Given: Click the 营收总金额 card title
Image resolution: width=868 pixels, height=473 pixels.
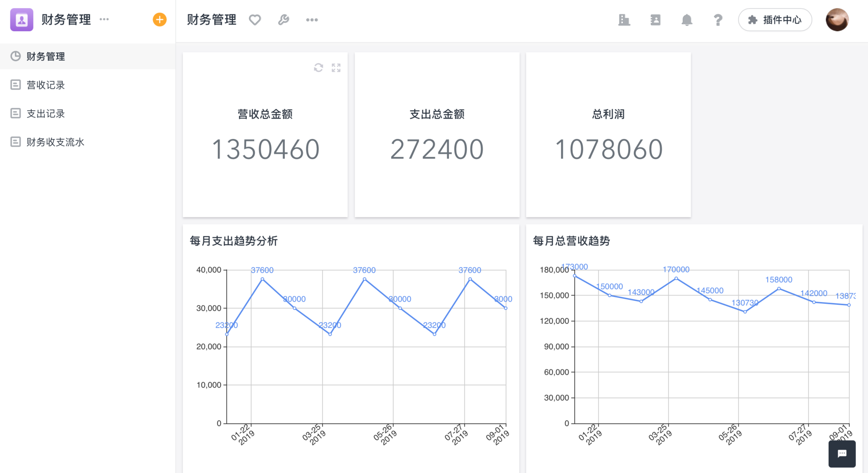Looking at the screenshot, I should (x=265, y=114).
